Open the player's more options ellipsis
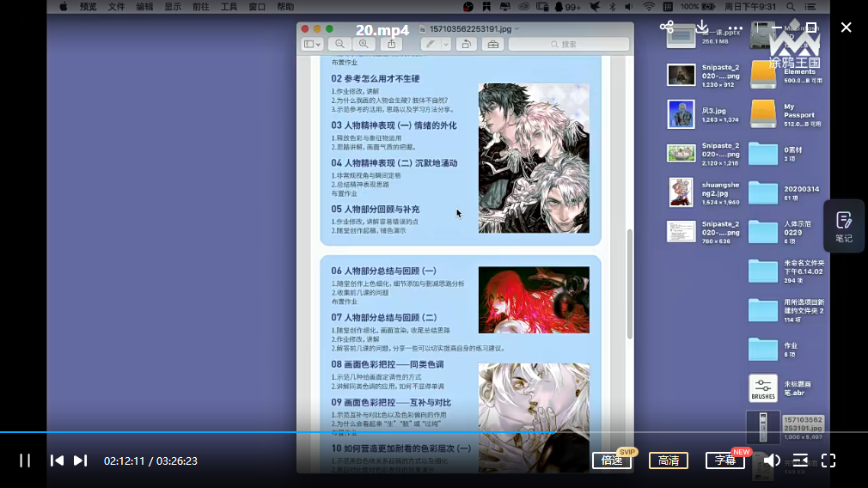Screen dimensions: 868x488 pyautogui.click(x=736, y=27)
